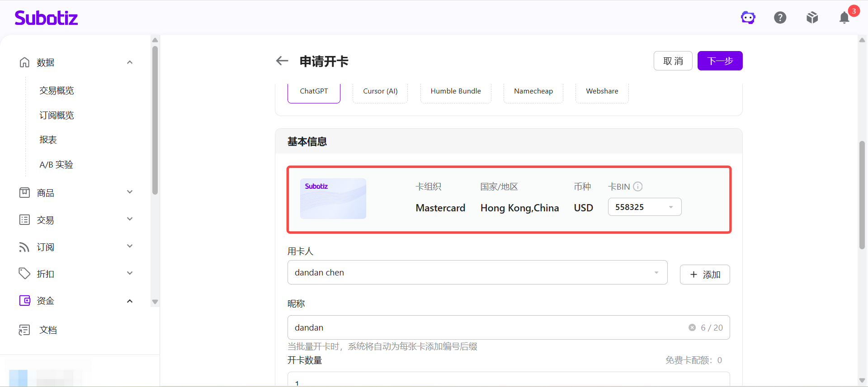Click the 卡组织 column label
This screenshot has width=868, height=387.
point(429,187)
